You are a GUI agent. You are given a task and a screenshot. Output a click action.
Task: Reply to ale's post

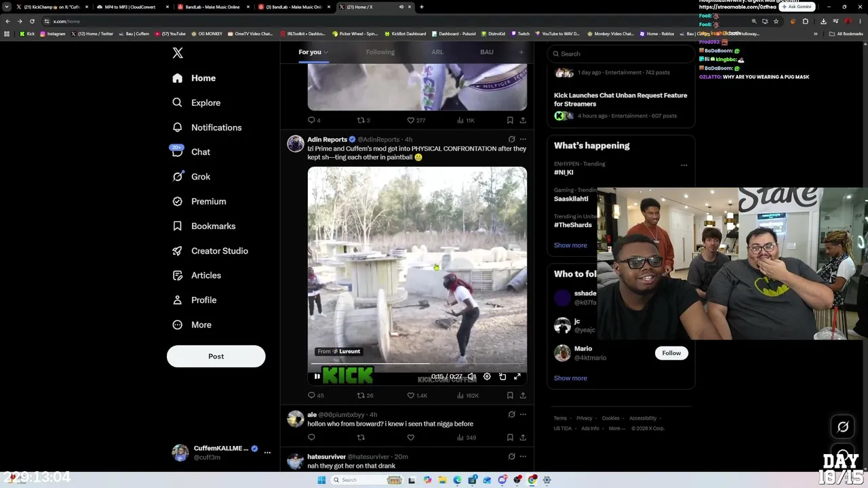point(312,437)
